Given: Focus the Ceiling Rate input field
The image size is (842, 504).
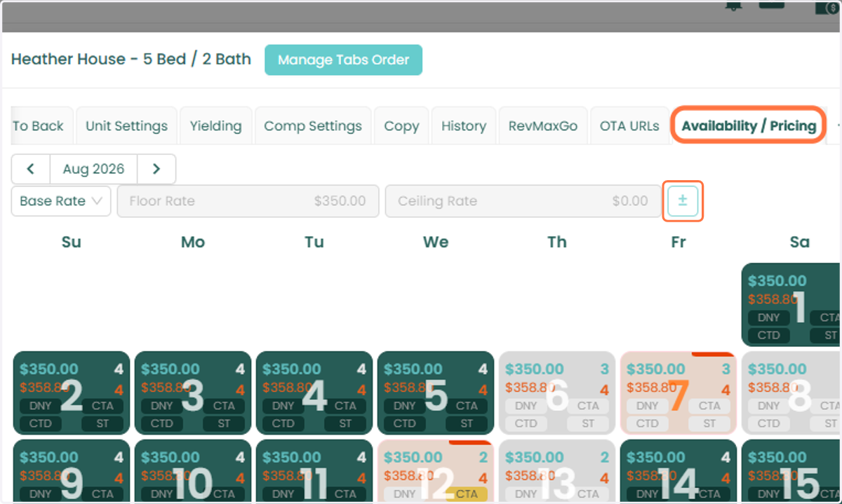Looking at the screenshot, I should click(x=521, y=201).
